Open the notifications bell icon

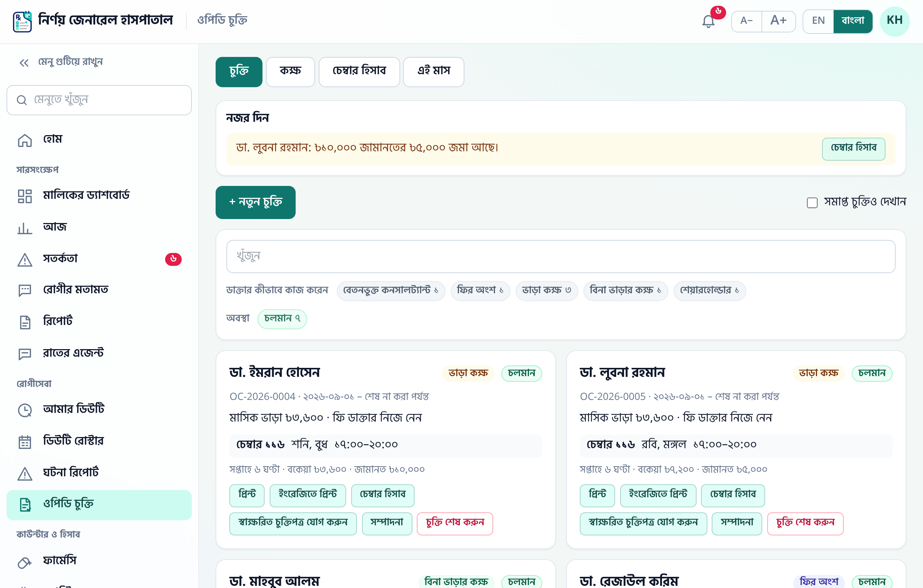tap(708, 21)
